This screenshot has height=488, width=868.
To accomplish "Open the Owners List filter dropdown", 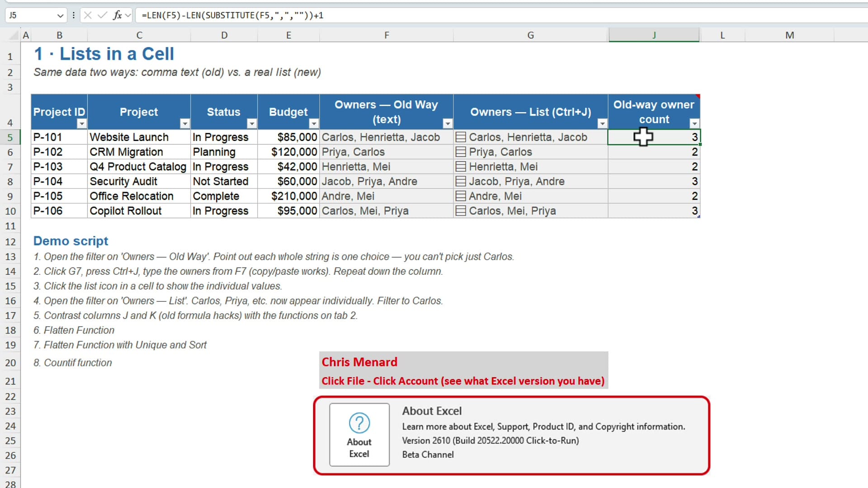I will click(602, 124).
